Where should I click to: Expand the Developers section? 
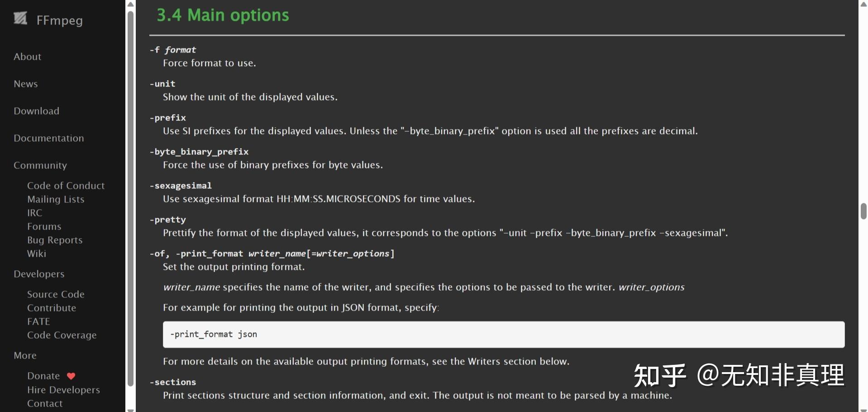tap(39, 274)
